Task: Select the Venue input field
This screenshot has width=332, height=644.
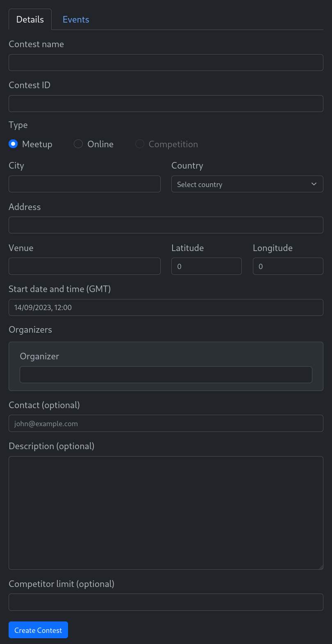Action: click(84, 266)
